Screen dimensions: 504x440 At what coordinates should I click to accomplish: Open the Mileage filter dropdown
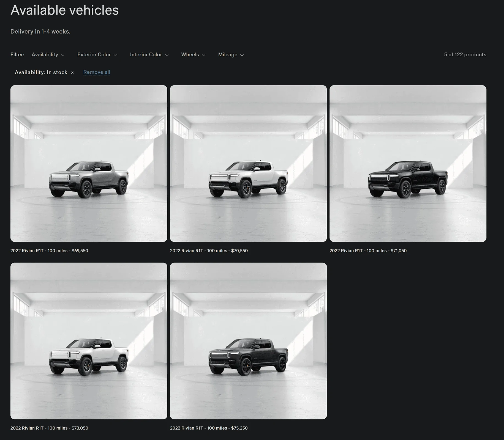coord(231,55)
